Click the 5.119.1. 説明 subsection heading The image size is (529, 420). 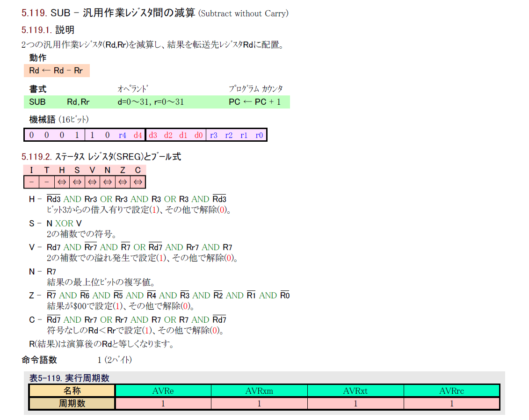coord(48,30)
